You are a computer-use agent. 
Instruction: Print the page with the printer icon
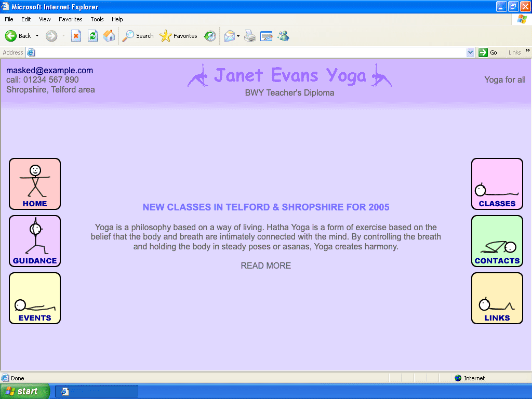click(250, 36)
